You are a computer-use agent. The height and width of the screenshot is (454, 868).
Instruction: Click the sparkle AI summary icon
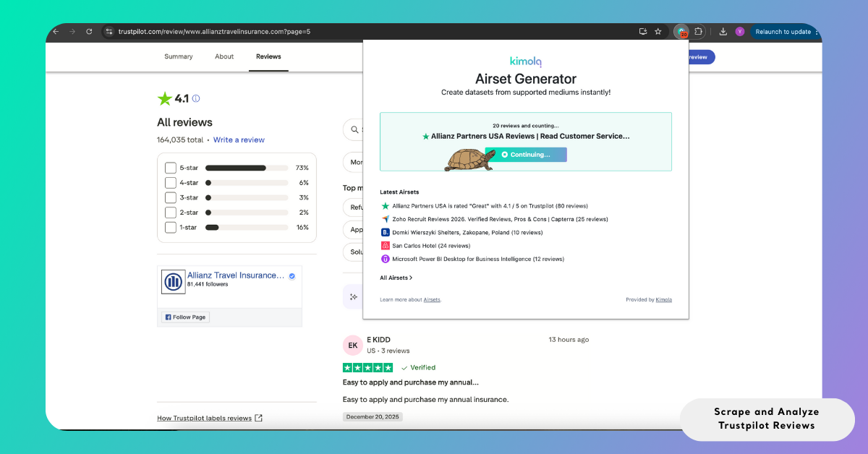tap(354, 297)
